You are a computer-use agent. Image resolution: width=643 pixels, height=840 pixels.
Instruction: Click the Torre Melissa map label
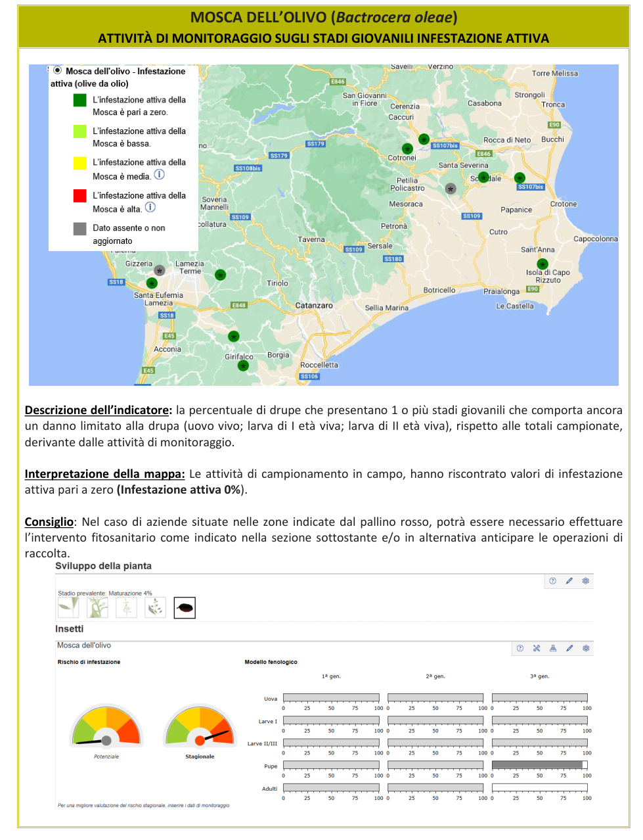click(555, 73)
